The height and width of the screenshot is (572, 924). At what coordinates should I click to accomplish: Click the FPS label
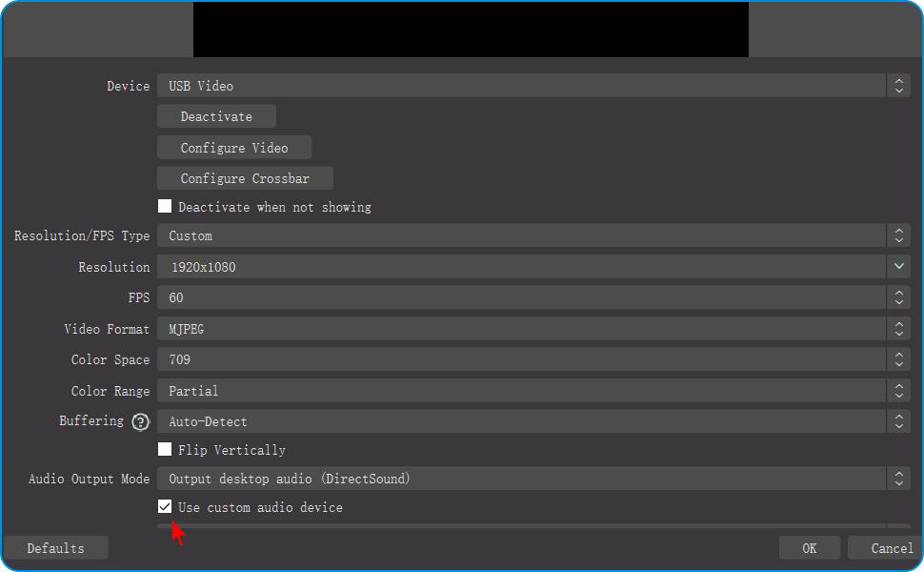[x=139, y=297]
